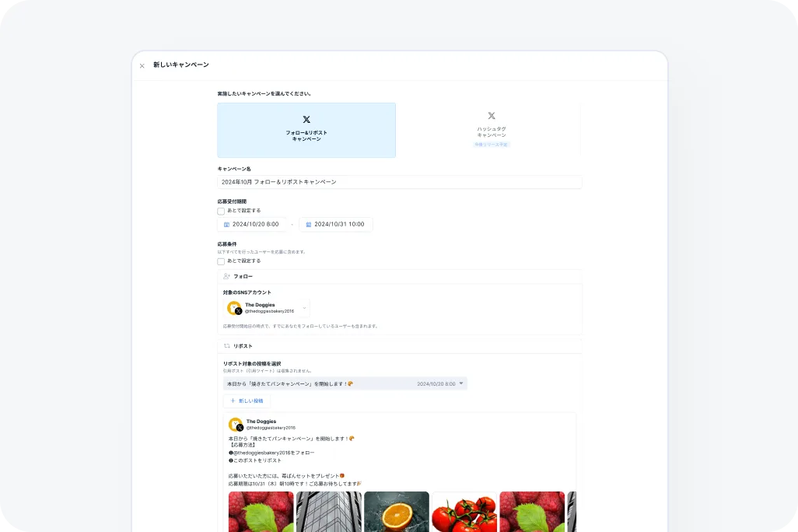Click the follow person icon in the header
The image size is (798, 532).
[226, 276]
